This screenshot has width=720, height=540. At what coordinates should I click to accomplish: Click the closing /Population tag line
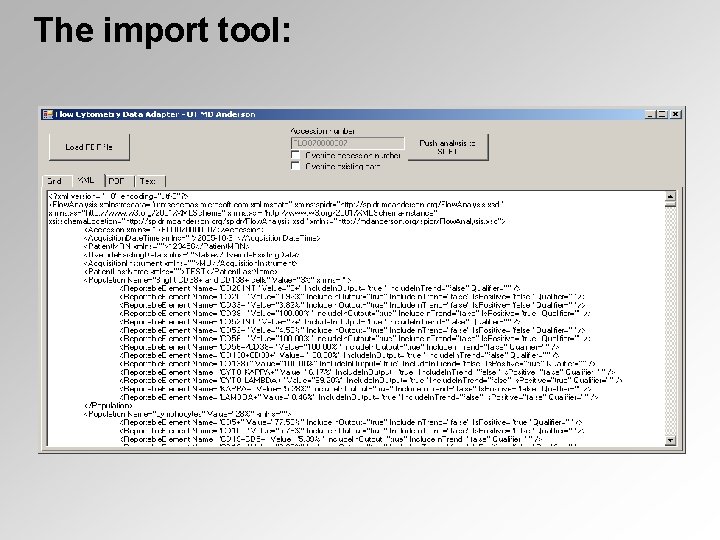click(108, 405)
